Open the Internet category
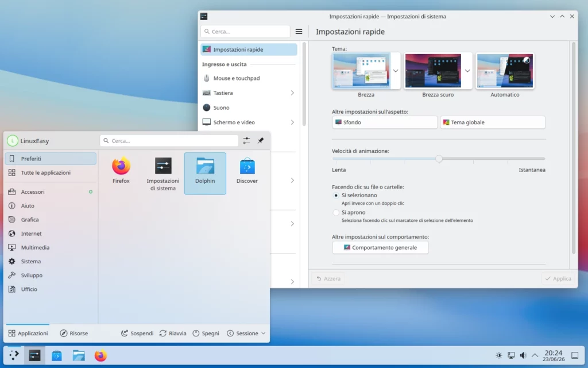Viewport: 588px width, 368px height. coord(51,233)
